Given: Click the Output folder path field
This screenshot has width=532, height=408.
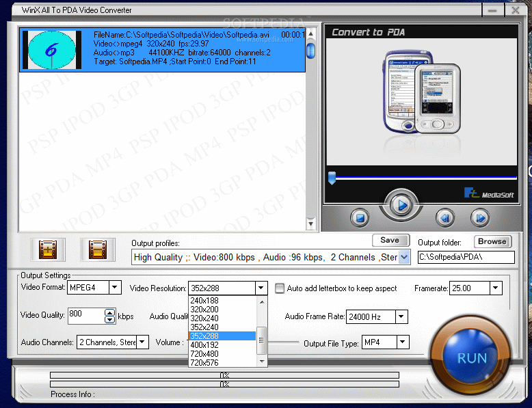Looking at the screenshot, I should coord(466,257).
